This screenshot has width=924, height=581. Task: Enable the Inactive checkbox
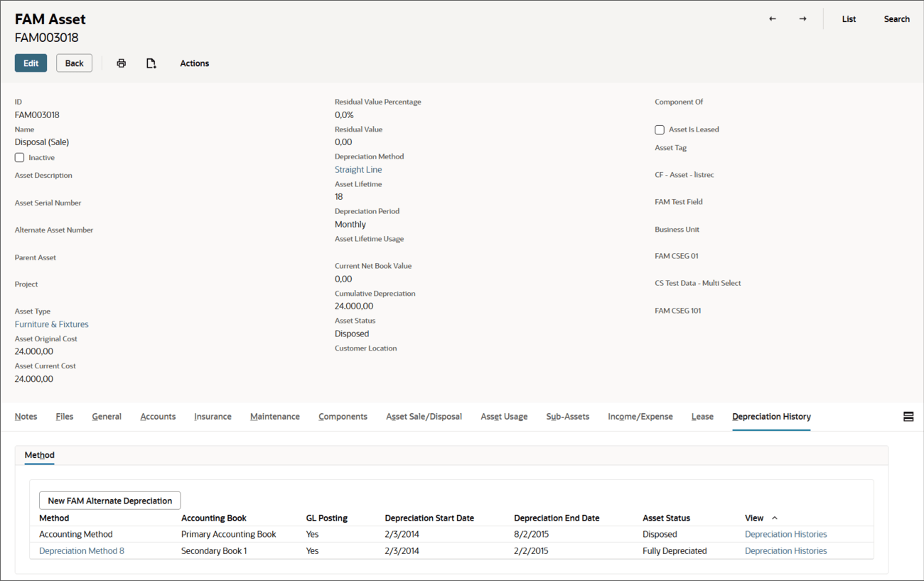click(19, 157)
